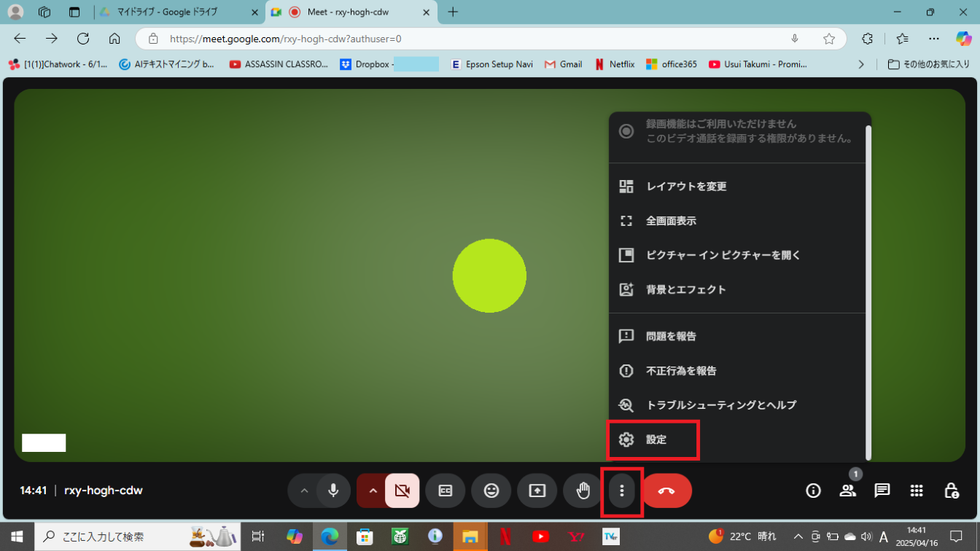Mute the microphone
Screen dimensions: 980x551
coord(333,491)
